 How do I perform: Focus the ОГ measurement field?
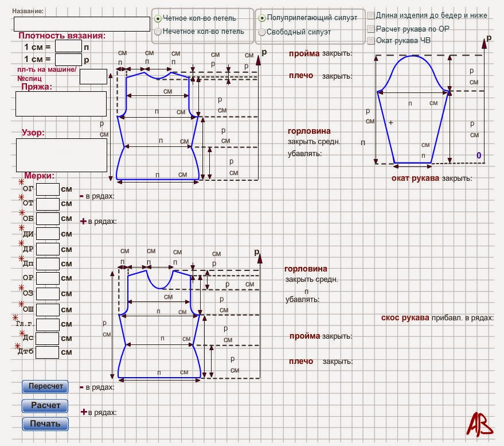click(48, 189)
